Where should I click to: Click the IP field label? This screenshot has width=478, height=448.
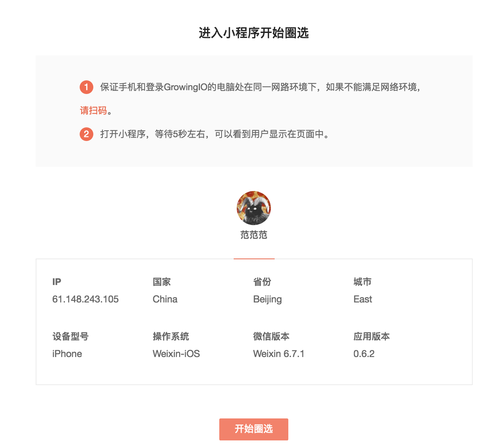[x=57, y=282]
